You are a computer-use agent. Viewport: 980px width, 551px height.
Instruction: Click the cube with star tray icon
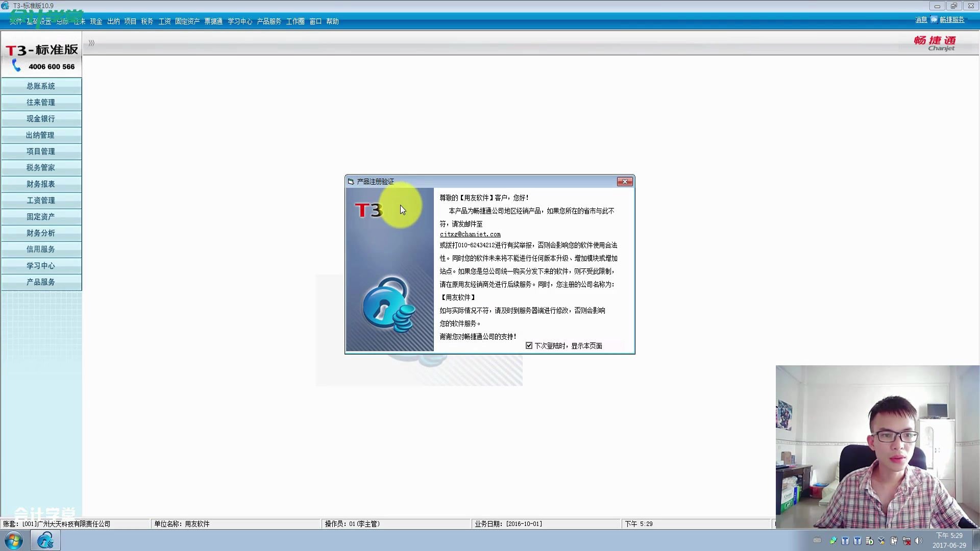882,541
